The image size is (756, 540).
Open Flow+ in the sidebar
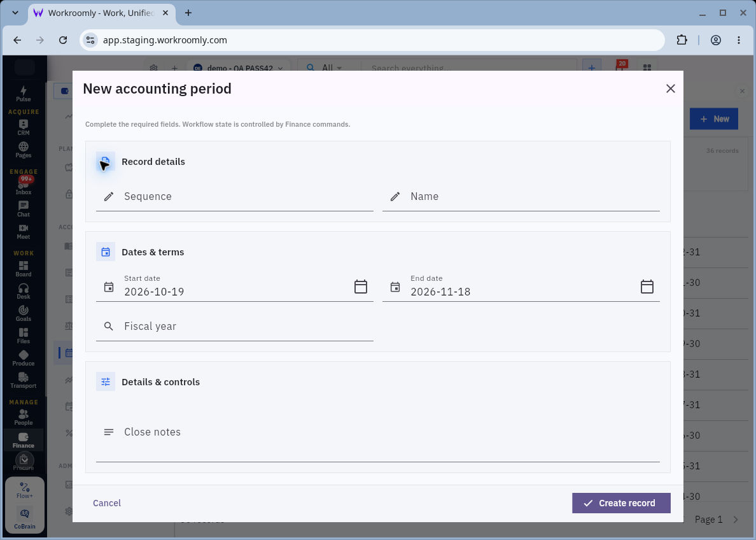tap(25, 490)
